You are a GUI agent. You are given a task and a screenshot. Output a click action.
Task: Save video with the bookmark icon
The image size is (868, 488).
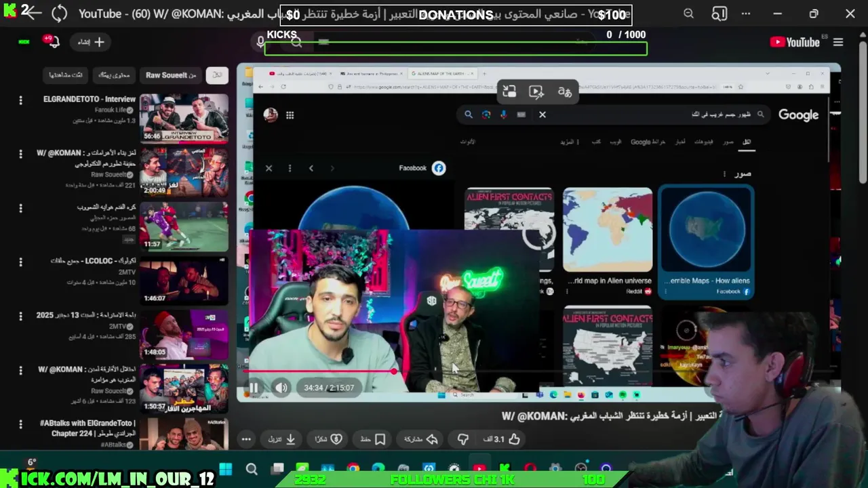tap(374, 439)
